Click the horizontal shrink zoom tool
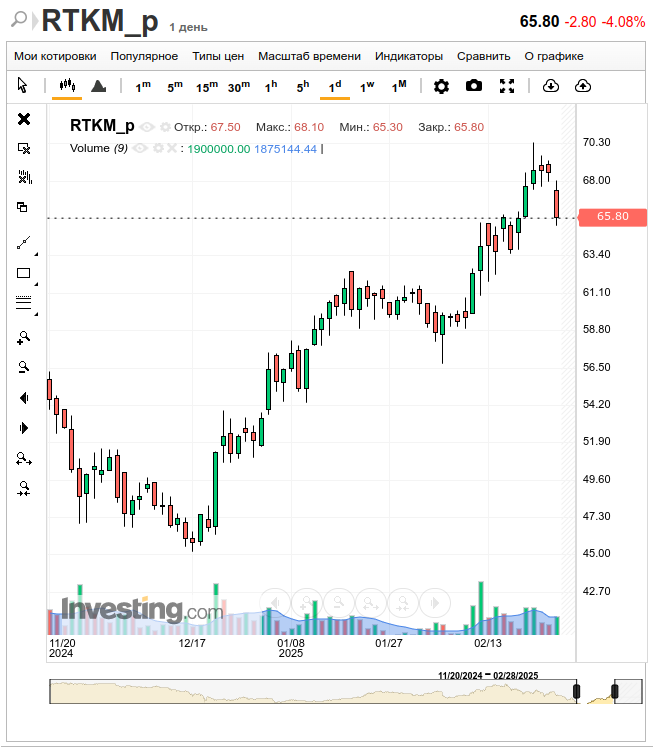Image resolution: width=656 pixels, height=751 pixels. click(x=24, y=489)
